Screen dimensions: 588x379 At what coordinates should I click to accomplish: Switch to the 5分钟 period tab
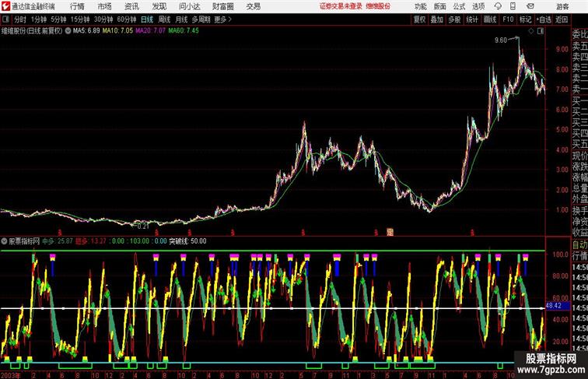[58, 19]
